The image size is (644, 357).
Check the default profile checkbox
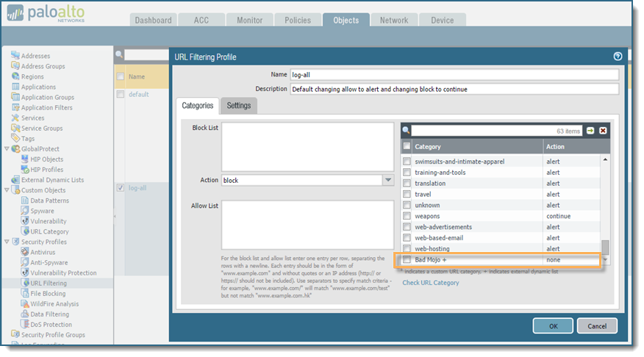click(x=121, y=94)
